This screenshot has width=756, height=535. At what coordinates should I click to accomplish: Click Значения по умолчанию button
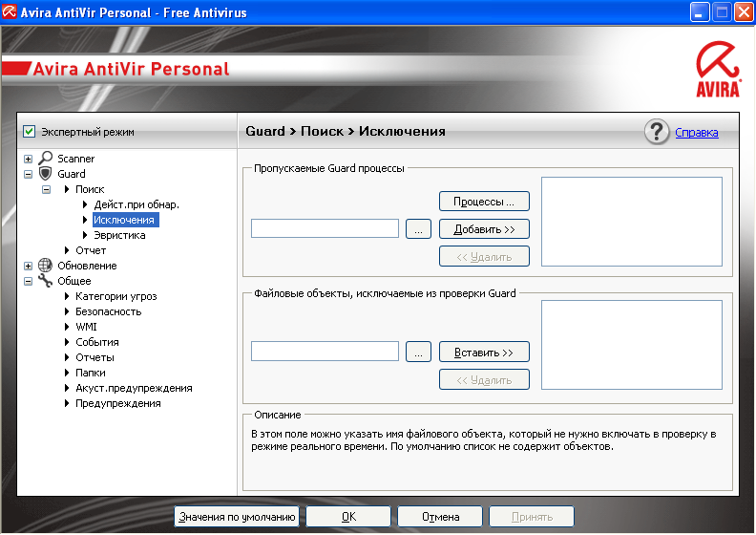pos(237,517)
